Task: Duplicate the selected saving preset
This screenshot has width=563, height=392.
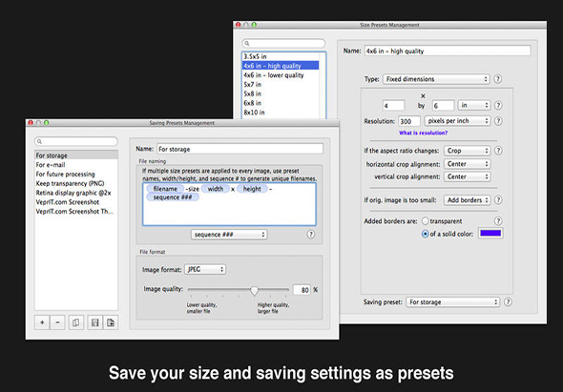Action: 75,322
